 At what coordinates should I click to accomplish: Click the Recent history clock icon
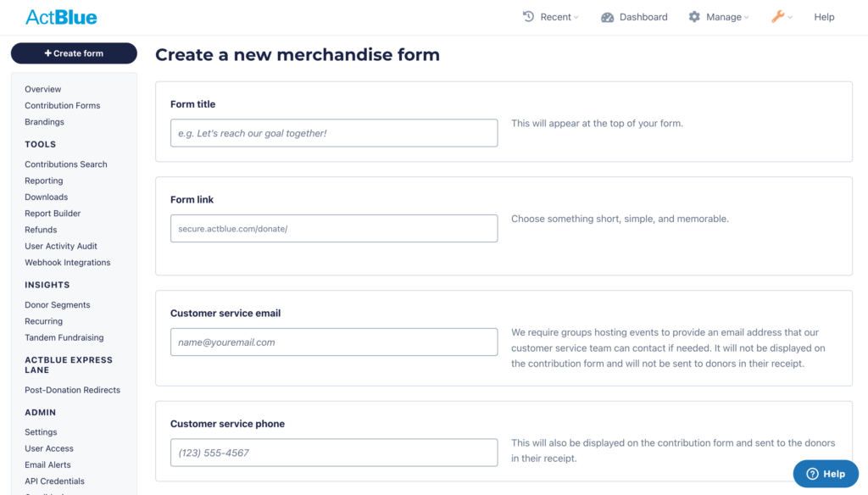pos(529,17)
